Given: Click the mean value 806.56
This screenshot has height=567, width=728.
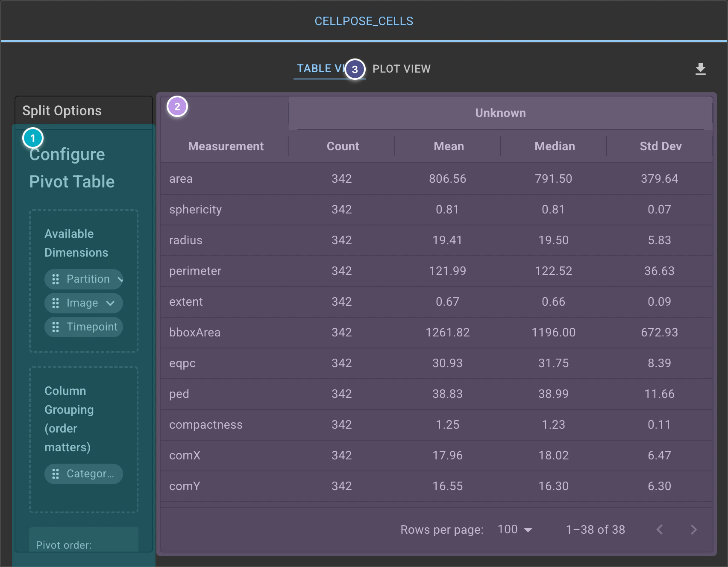Looking at the screenshot, I should [448, 178].
